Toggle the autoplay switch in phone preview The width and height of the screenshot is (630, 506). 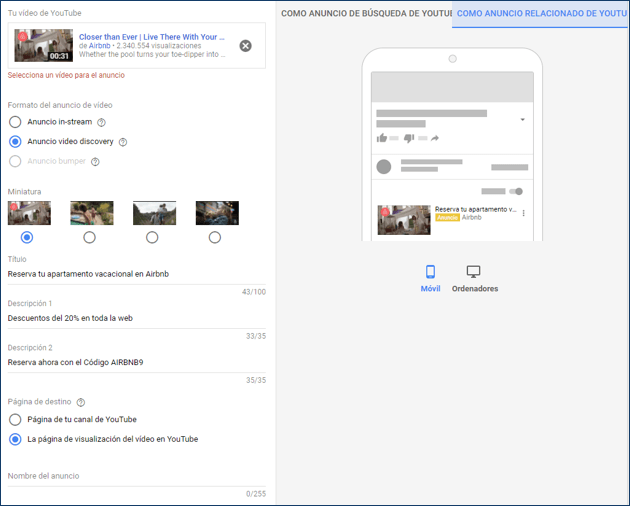click(516, 191)
